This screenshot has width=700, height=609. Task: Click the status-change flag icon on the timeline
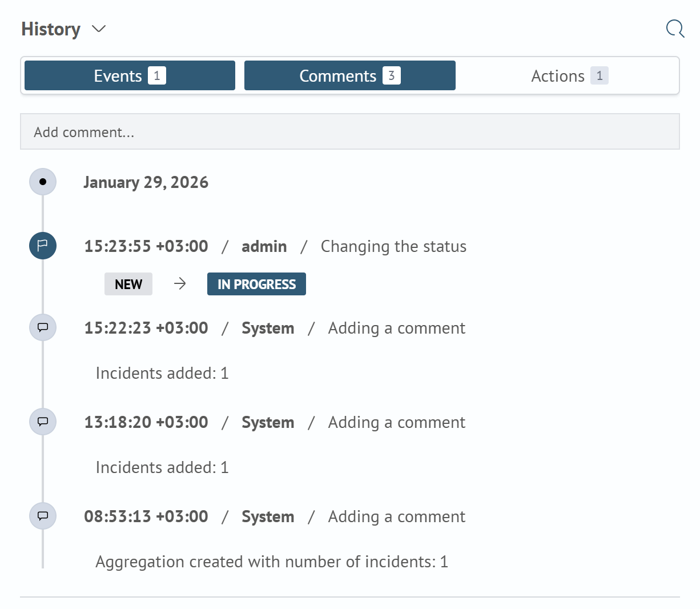pyautogui.click(x=43, y=246)
